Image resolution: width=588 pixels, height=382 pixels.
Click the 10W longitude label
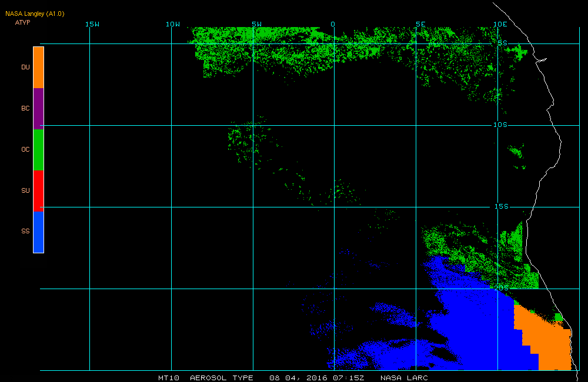click(x=173, y=24)
